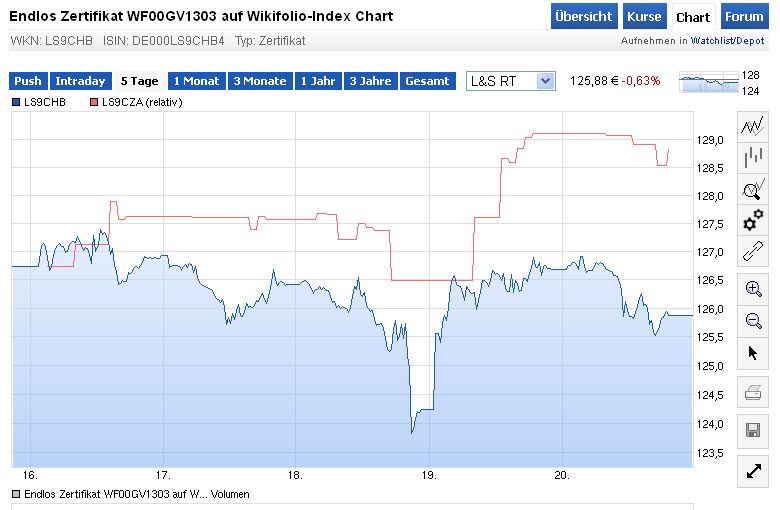The width and height of the screenshot is (780, 510).
Task: Open the L&S RT exchange dropdown
Action: [x=510, y=81]
